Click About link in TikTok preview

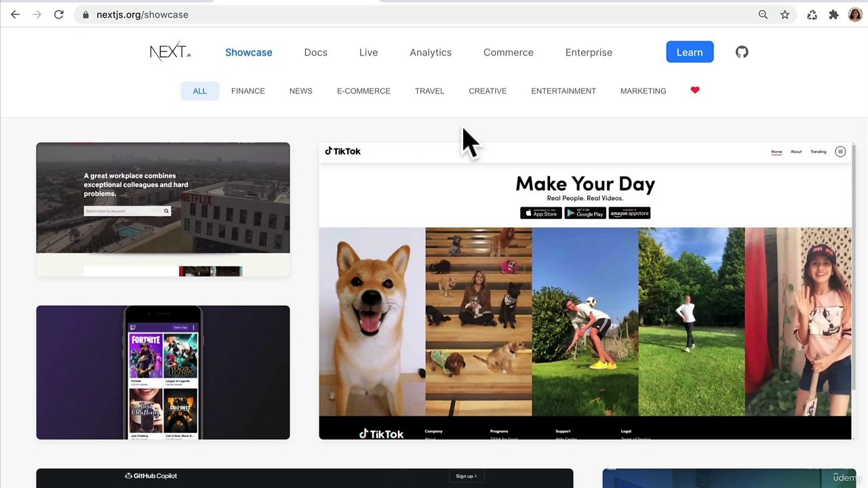coord(796,152)
